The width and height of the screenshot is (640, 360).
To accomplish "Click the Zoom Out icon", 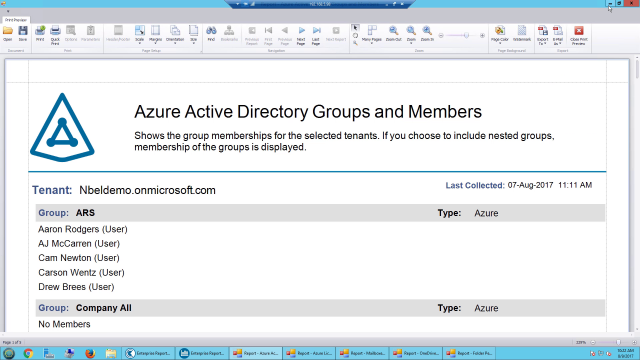I will point(393,33).
